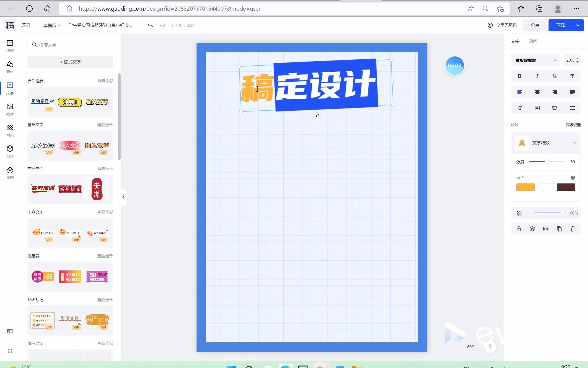Screen dimensions: 588x368
Task: Increase the font size stepper
Action: coord(577,58)
